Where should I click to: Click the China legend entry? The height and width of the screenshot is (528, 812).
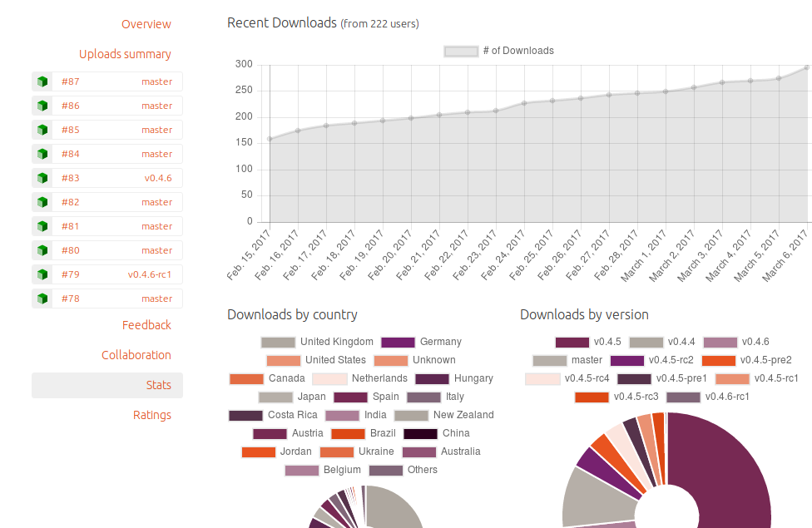pos(436,433)
